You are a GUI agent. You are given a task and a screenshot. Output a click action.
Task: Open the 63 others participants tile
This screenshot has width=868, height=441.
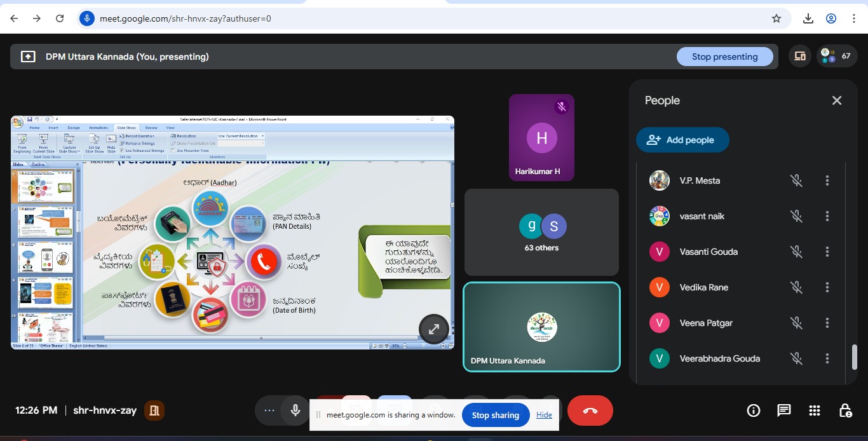click(541, 233)
